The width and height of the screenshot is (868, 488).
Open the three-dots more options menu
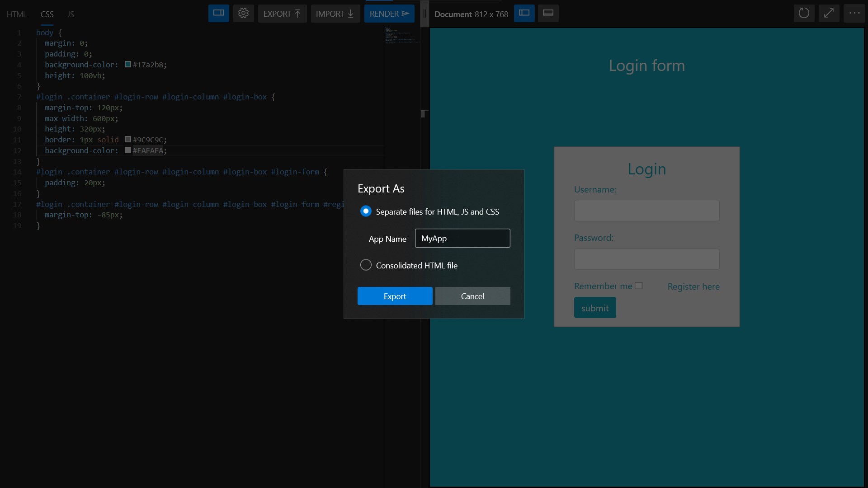point(854,13)
